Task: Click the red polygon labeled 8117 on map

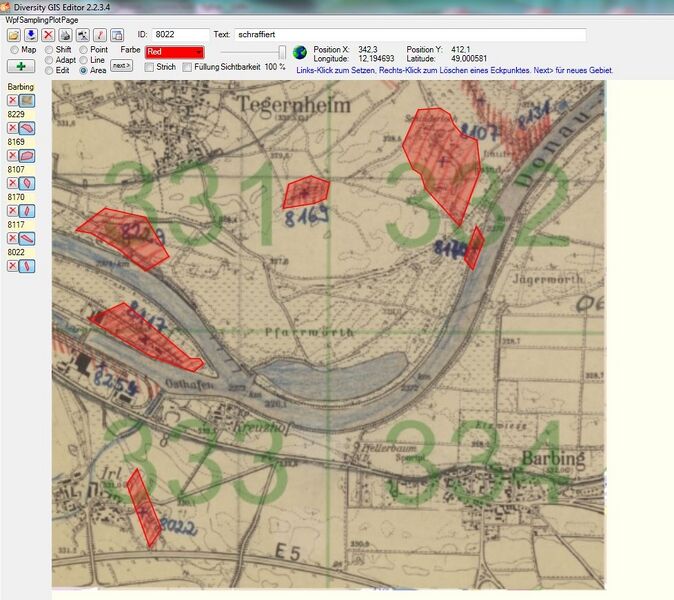Action: pyautogui.click(x=146, y=337)
